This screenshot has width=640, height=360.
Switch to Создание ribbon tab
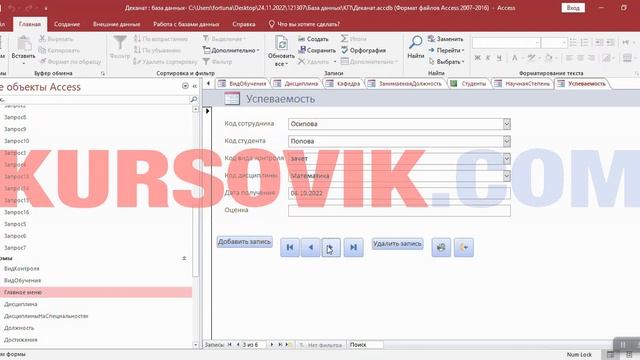[67, 24]
